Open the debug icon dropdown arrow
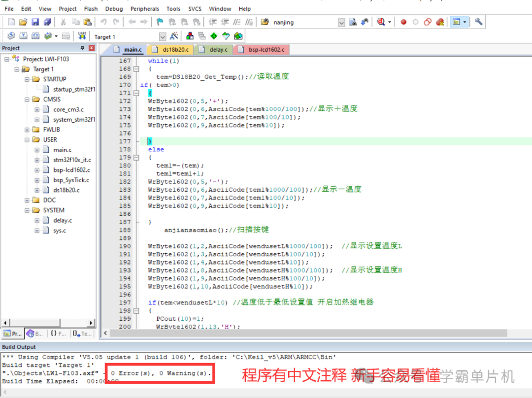 coord(390,22)
